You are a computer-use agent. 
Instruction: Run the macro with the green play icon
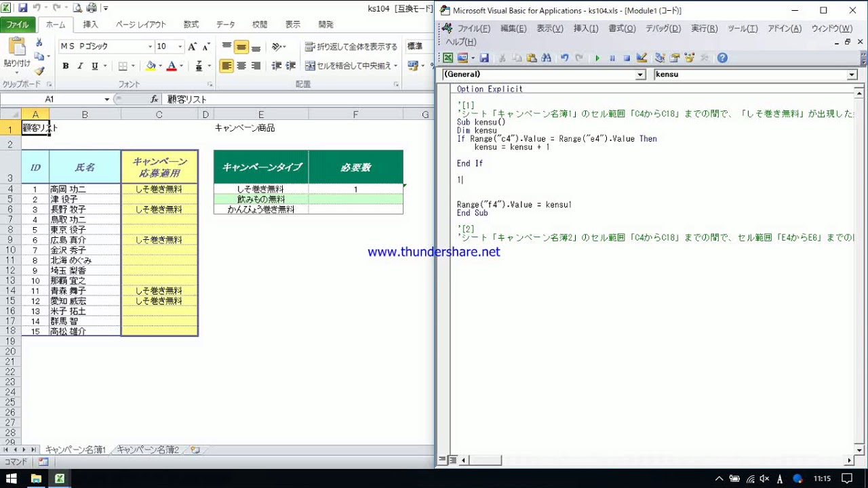pos(597,58)
